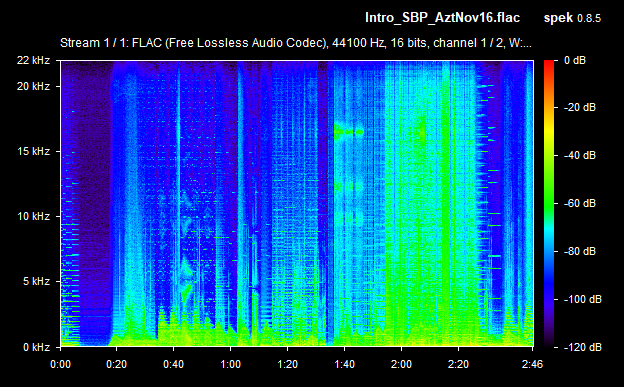Click the -120 dB scale label

(x=583, y=347)
